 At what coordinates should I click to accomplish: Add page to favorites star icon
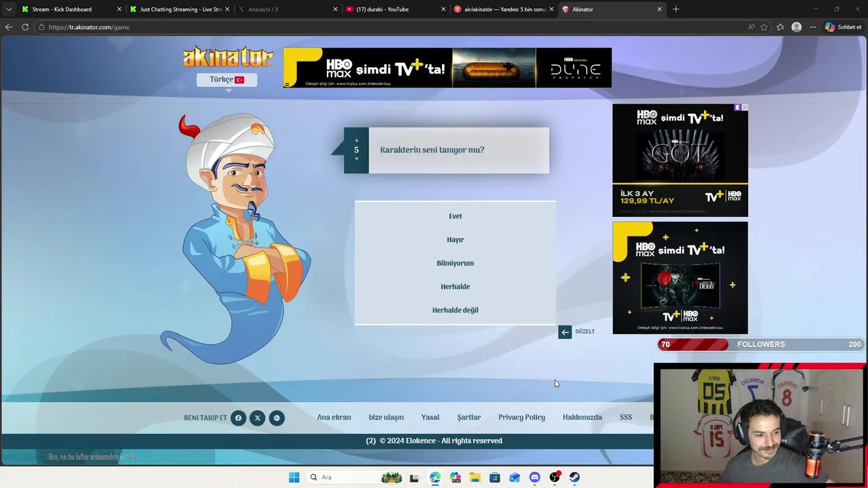764,27
